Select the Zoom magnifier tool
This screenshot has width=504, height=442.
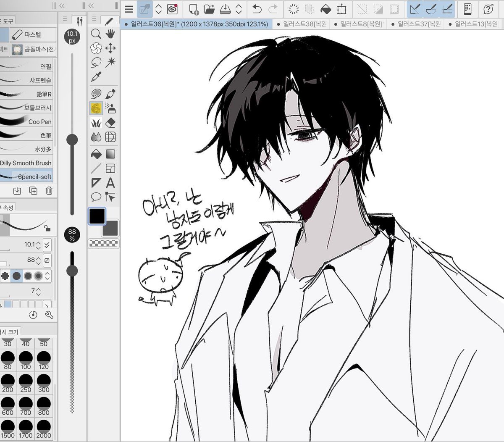96,34
